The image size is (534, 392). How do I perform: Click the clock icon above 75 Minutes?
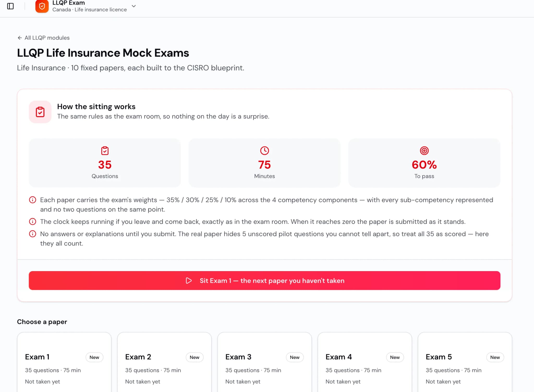[x=264, y=151]
